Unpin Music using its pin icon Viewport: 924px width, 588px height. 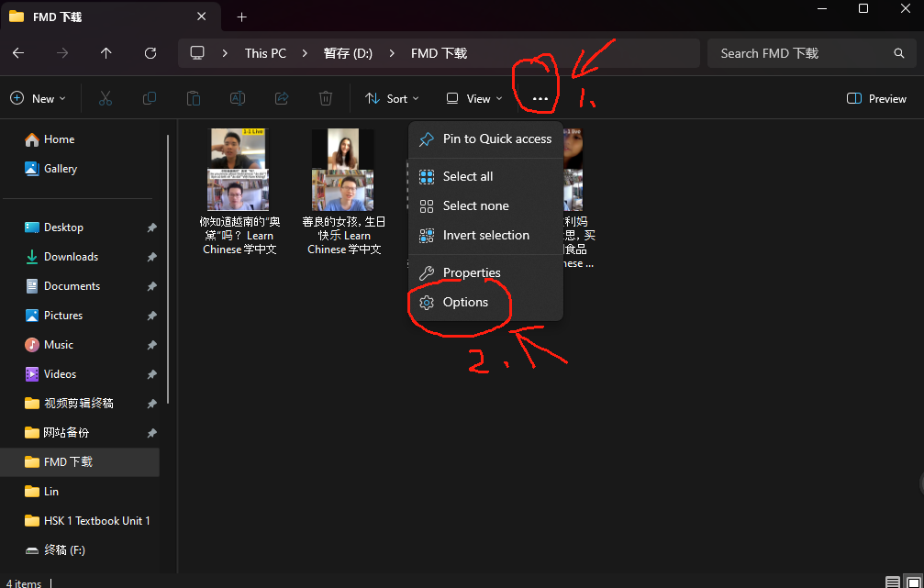click(x=151, y=345)
